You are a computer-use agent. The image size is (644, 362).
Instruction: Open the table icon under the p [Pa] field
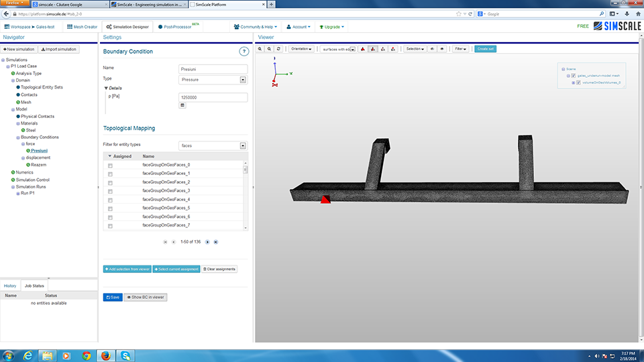[x=182, y=105]
